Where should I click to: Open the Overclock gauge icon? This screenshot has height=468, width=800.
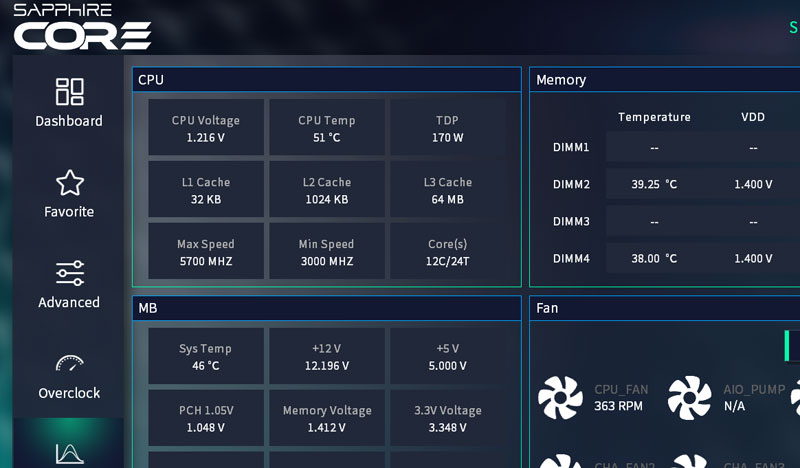click(x=69, y=364)
